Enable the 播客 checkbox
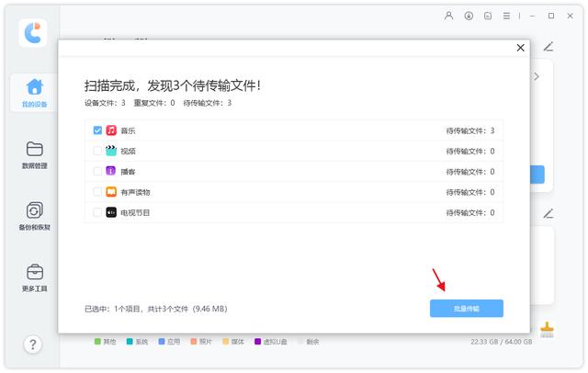 97,171
